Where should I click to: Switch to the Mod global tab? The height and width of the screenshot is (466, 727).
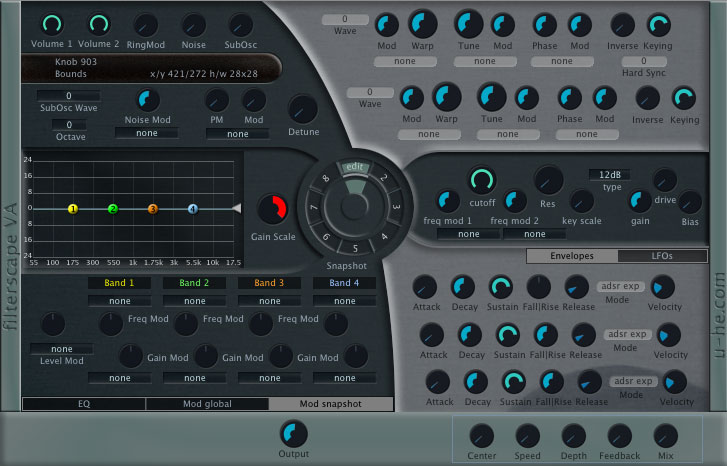point(207,404)
